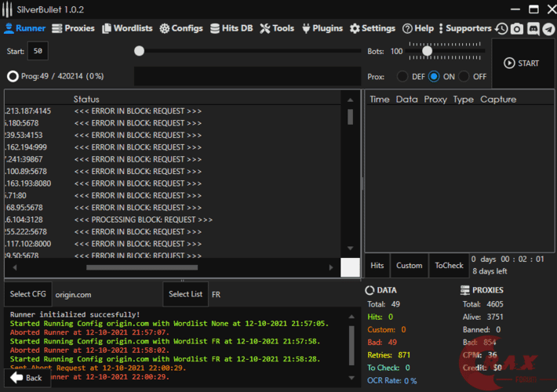Select the OFF proxy mode radio button
Image resolution: width=557 pixels, height=392 pixels.
[464, 77]
